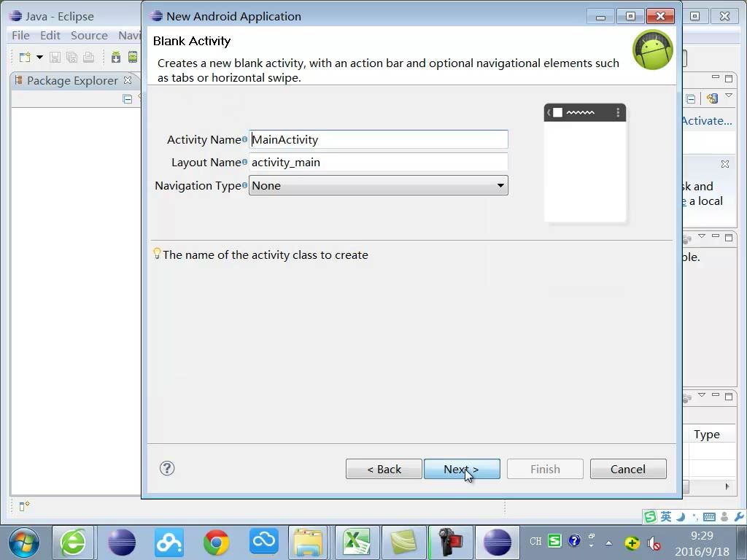Click the New wizard toolbar icon in Eclipse
The height and width of the screenshot is (560, 747).
point(25,57)
